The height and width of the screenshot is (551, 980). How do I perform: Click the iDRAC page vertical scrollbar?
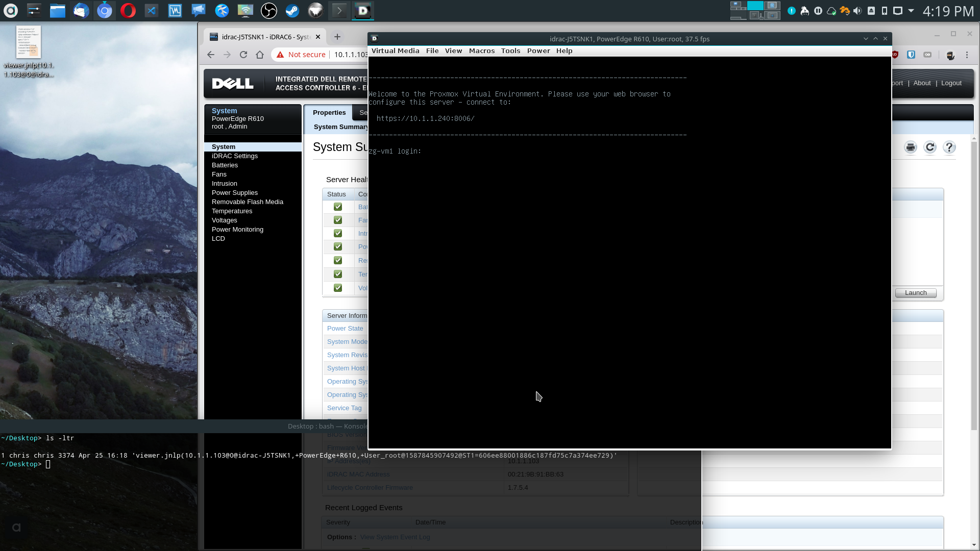click(974, 286)
